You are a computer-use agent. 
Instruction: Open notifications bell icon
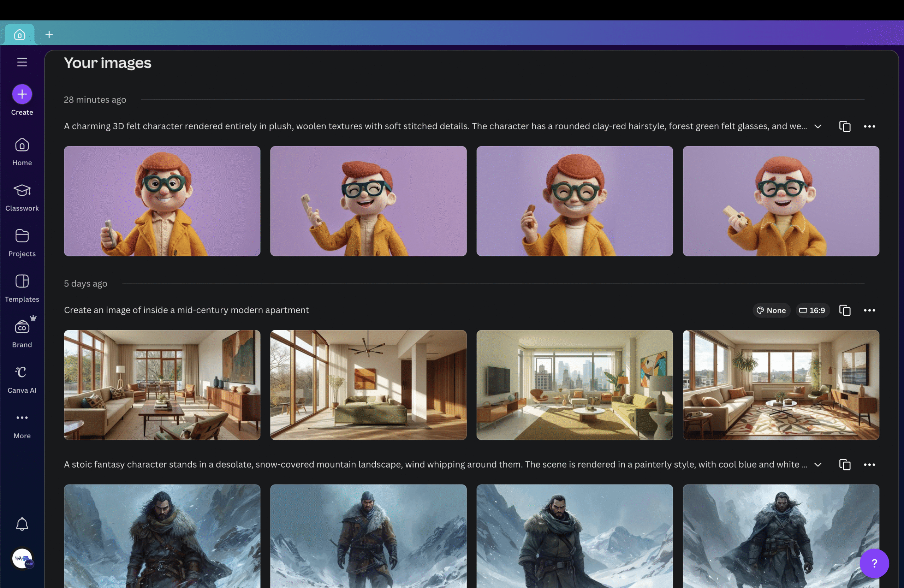click(x=22, y=524)
